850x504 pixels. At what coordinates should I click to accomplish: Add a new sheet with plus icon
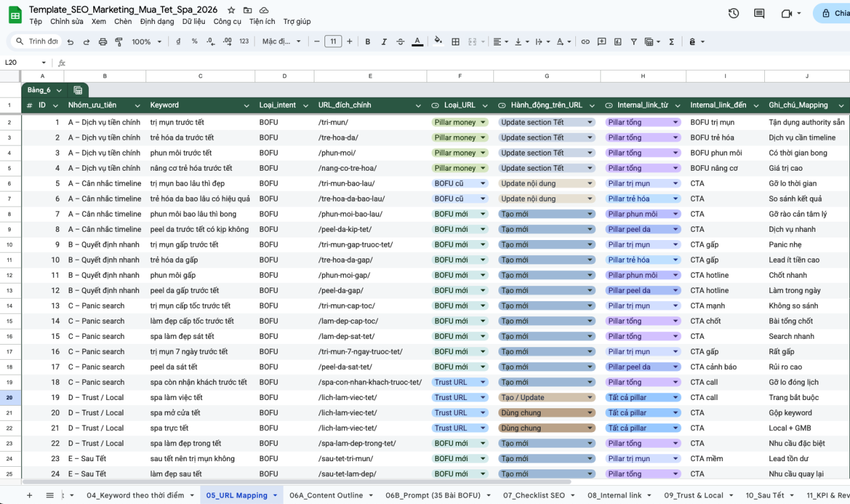click(29, 495)
